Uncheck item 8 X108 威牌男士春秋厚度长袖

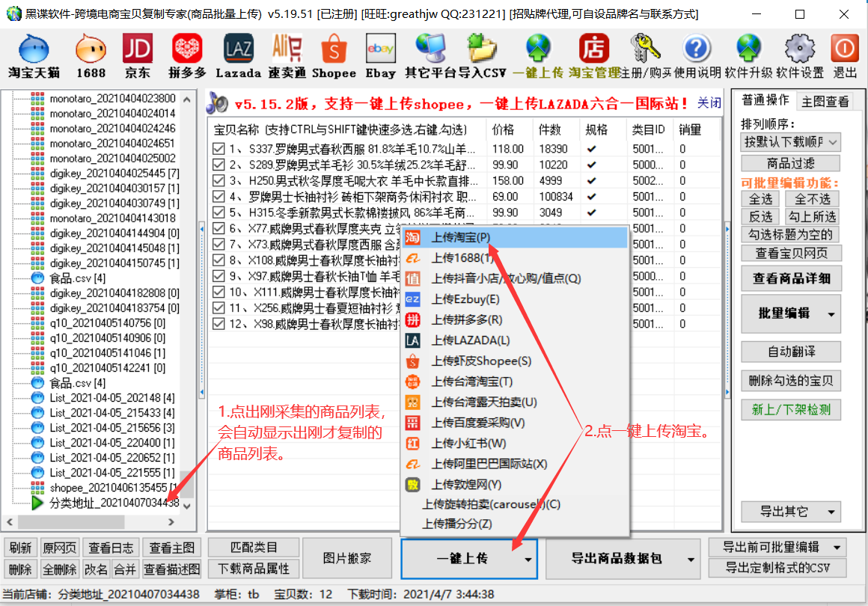pyautogui.click(x=218, y=260)
